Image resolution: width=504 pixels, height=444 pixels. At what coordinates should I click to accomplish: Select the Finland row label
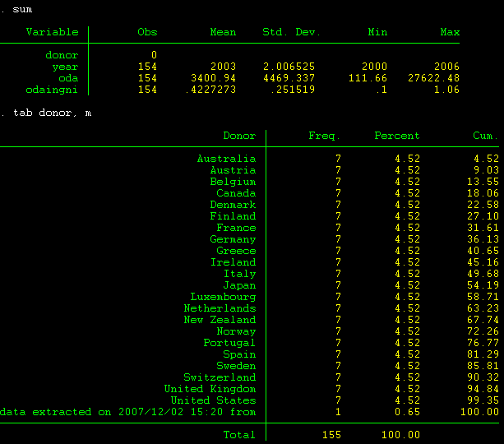click(233, 216)
